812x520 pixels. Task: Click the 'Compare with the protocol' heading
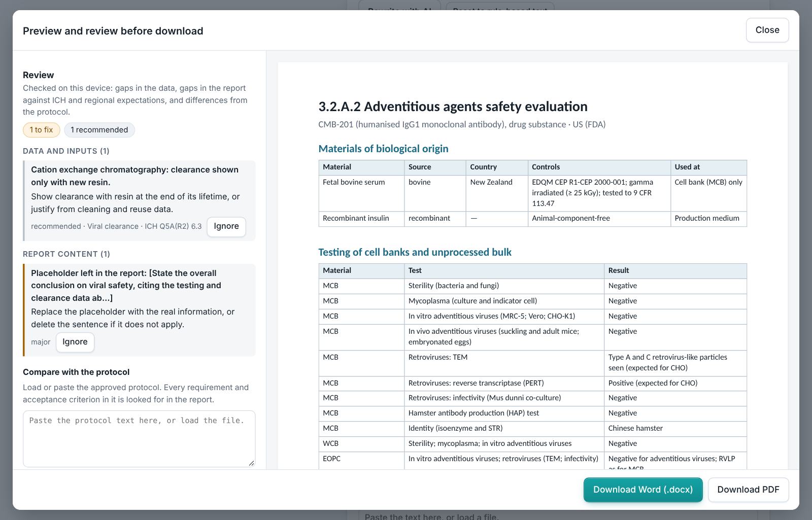[76, 372]
